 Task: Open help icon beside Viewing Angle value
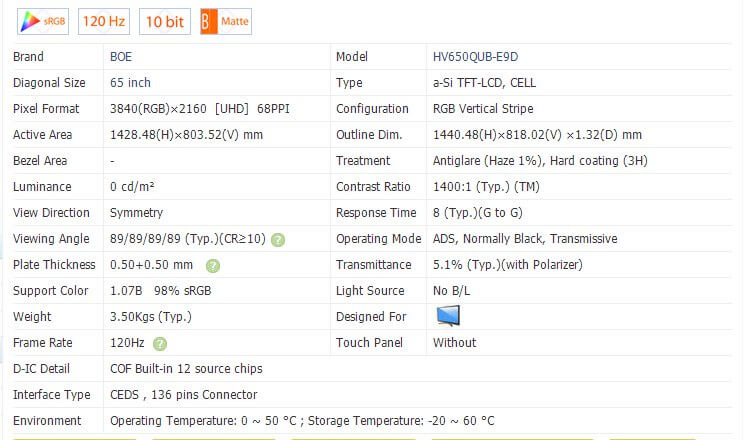point(278,239)
